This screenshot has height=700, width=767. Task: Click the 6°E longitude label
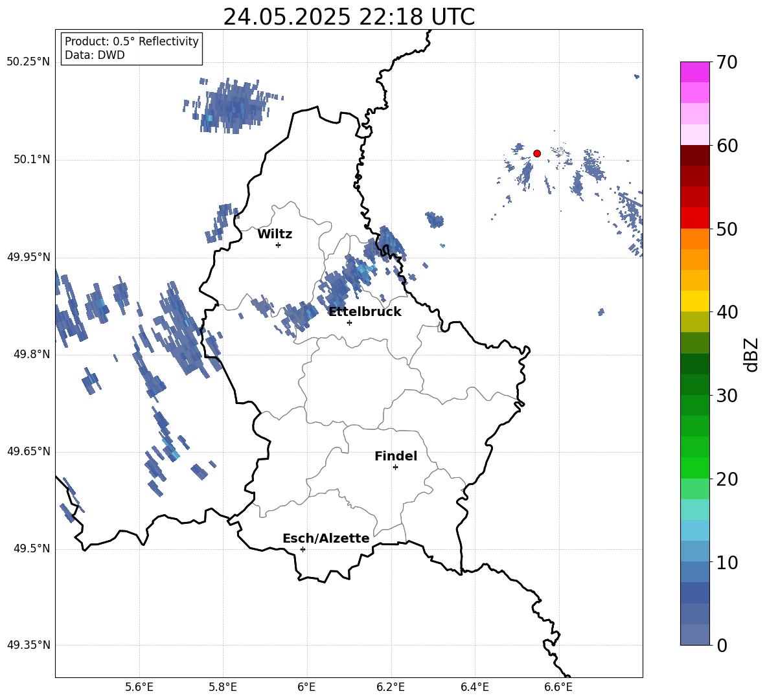[306, 687]
